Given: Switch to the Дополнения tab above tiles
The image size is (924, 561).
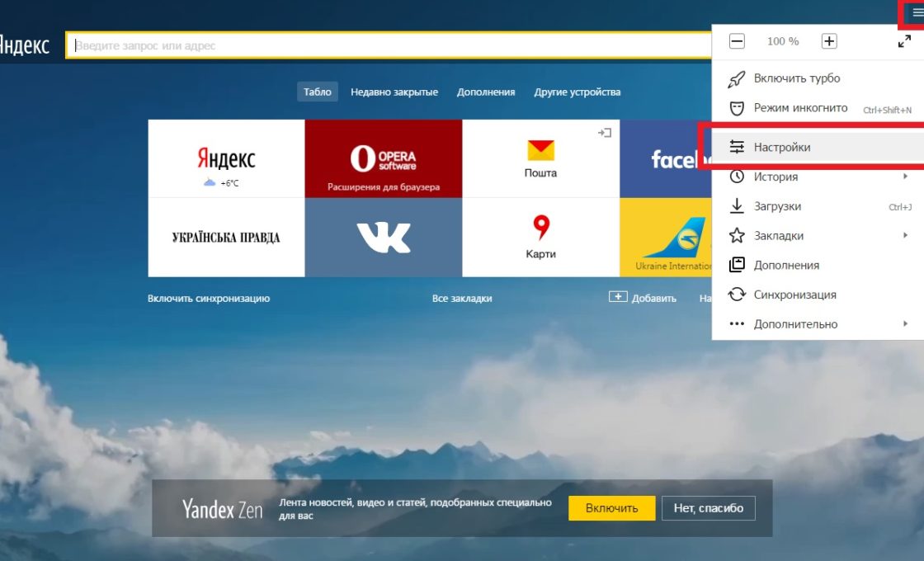Looking at the screenshot, I should pos(486,92).
